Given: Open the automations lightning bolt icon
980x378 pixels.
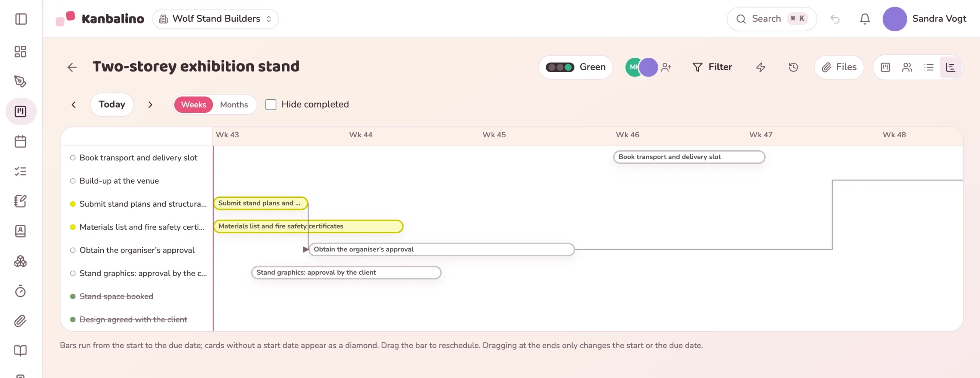Looking at the screenshot, I should click(761, 67).
